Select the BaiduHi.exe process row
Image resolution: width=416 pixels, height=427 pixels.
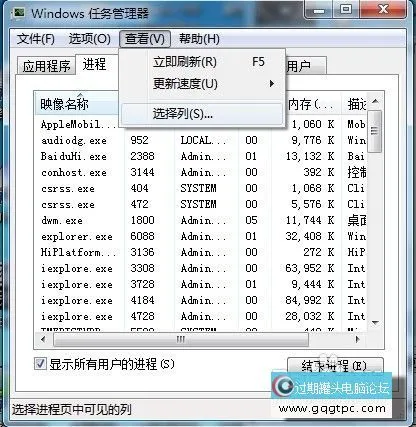(201, 156)
